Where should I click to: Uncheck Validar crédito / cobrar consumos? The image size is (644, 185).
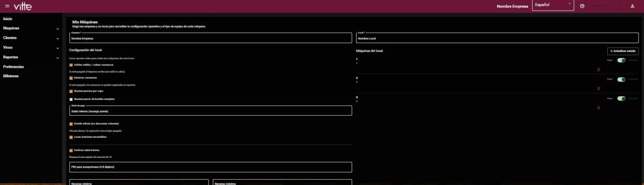71,65
